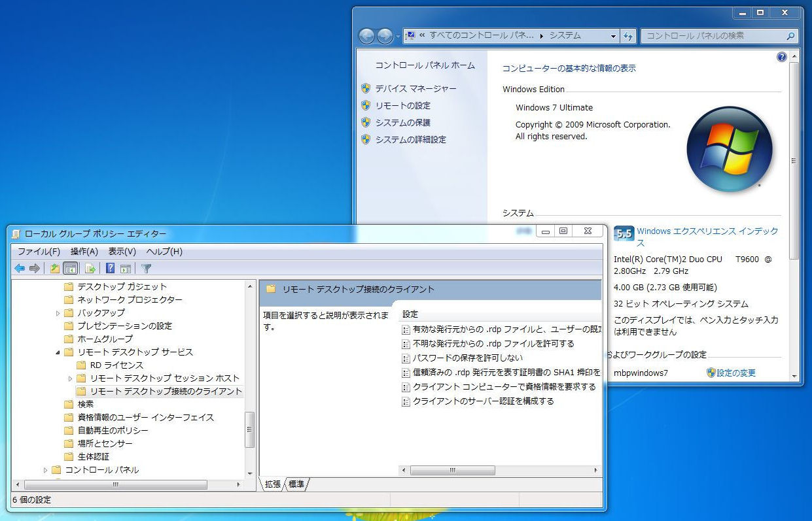Click the search magnifier in control panel search
Viewport: 812px width, 521px height.
point(790,36)
